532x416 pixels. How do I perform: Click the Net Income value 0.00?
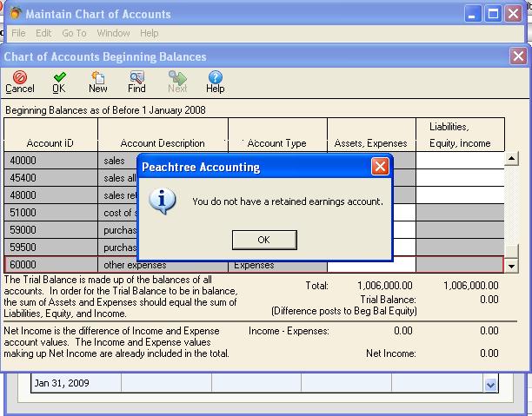(489, 353)
